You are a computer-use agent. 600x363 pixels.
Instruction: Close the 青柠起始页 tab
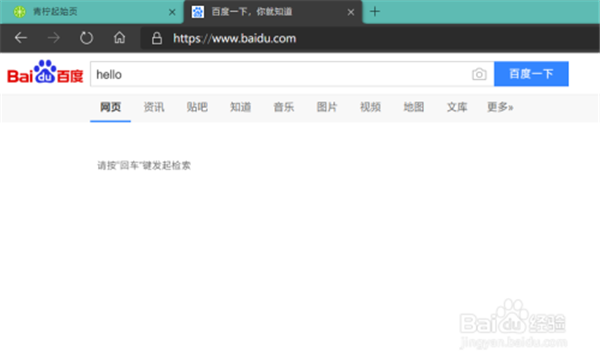[x=172, y=12]
